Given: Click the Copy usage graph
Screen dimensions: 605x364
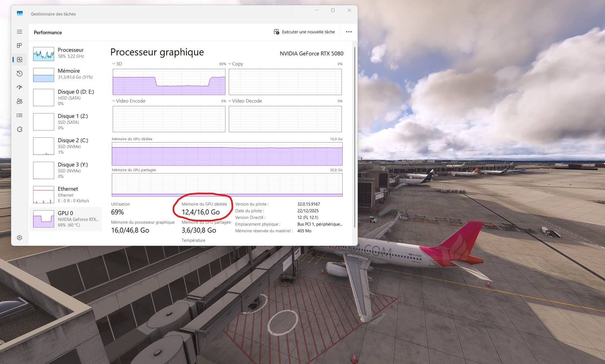Looking at the screenshot, I should click(285, 82).
